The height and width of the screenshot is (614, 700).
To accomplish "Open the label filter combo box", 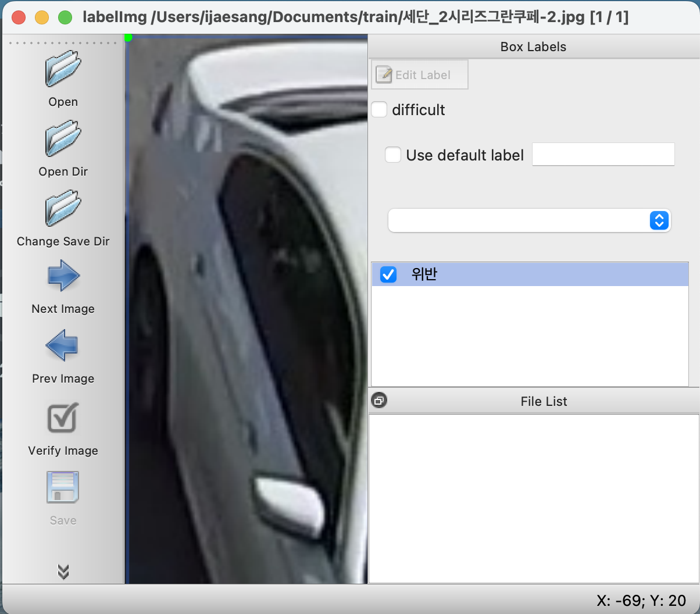I will pos(530,220).
